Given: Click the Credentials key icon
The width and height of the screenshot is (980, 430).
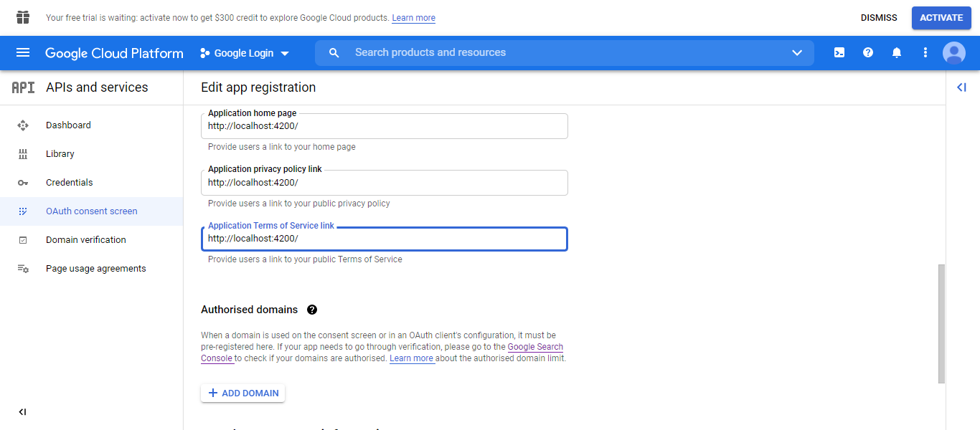Looking at the screenshot, I should [23, 182].
